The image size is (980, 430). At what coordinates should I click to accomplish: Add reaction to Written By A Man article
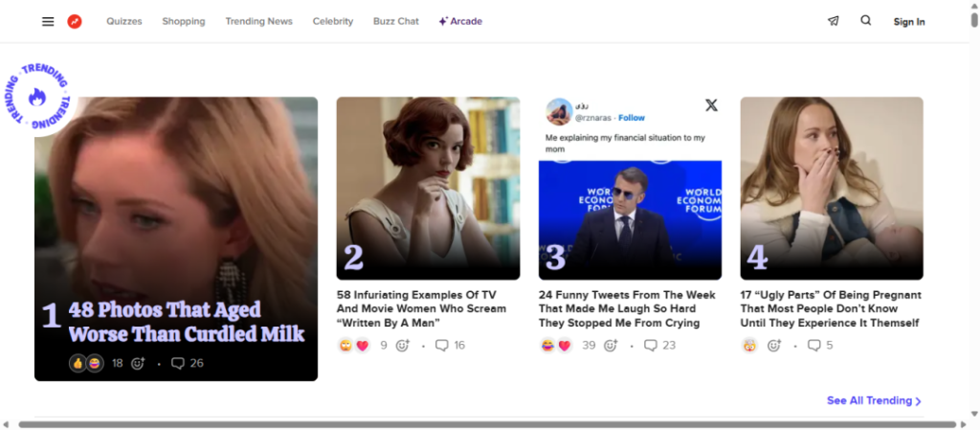pyautogui.click(x=403, y=346)
